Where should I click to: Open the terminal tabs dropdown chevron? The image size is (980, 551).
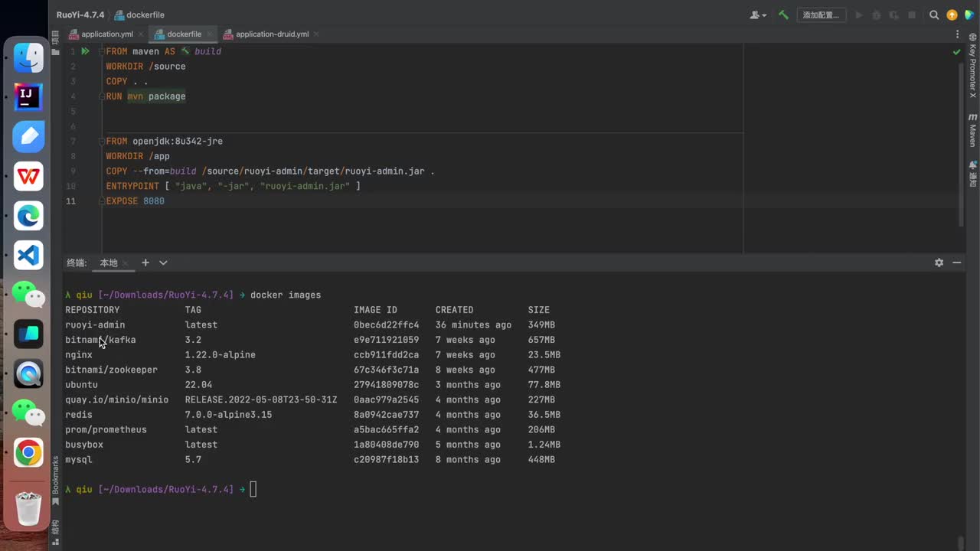click(163, 262)
